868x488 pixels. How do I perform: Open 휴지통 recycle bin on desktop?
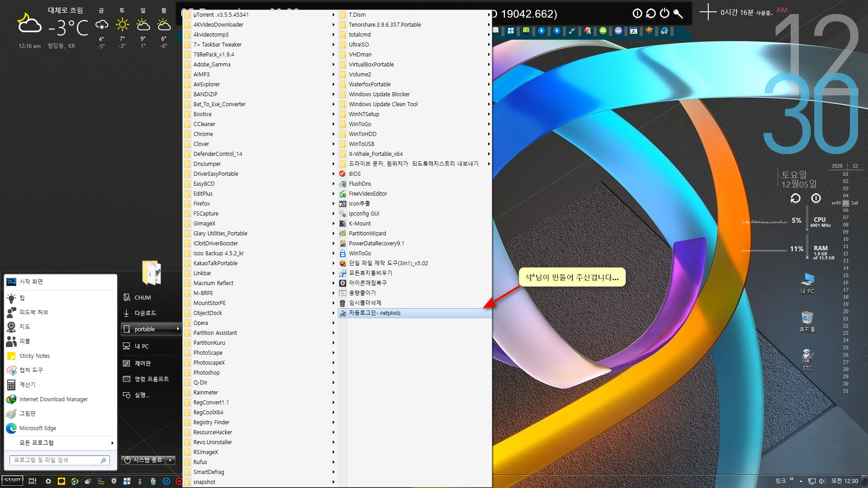pos(807,322)
